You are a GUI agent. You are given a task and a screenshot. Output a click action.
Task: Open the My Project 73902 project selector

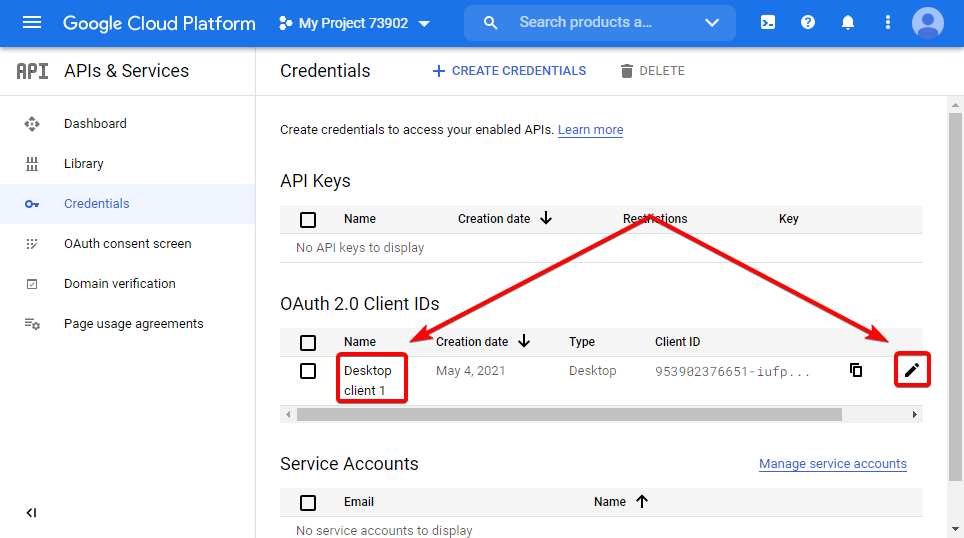354,23
